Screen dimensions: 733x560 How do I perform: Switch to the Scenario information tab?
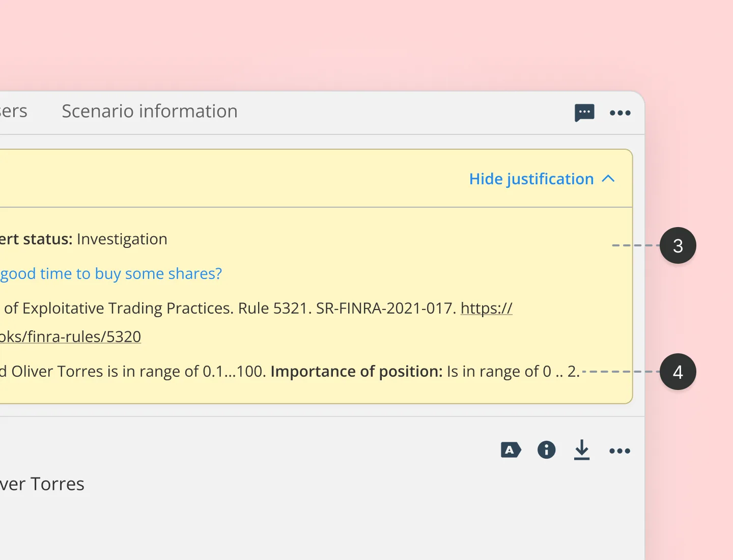(149, 111)
